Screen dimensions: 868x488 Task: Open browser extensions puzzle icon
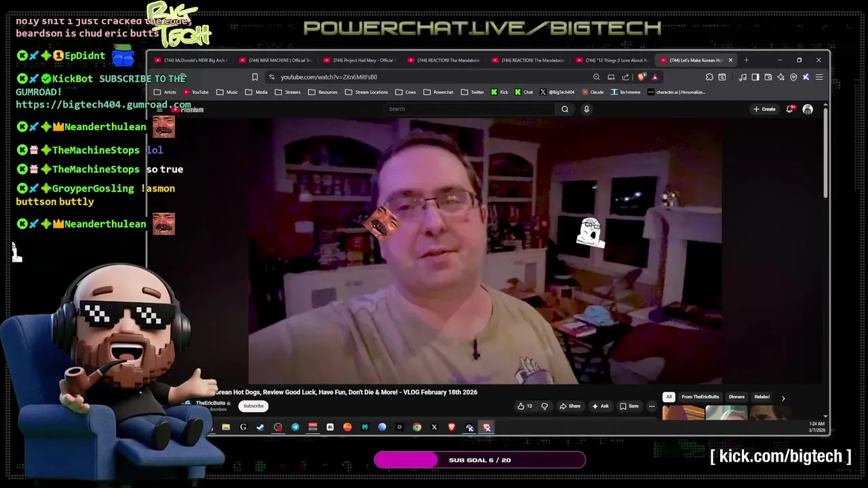[709, 77]
